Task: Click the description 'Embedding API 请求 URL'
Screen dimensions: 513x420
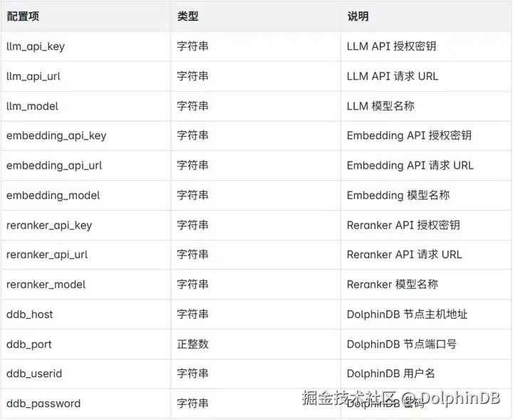Action: tap(410, 165)
